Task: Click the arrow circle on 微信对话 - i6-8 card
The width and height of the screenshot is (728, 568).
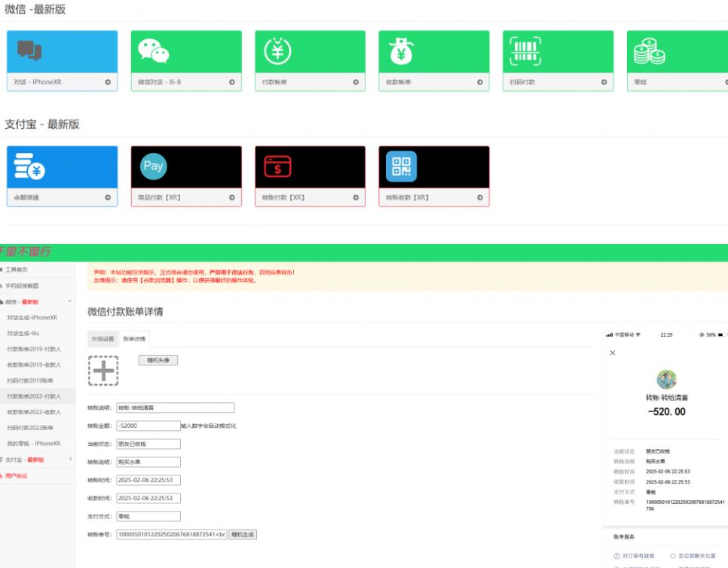Action: pos(231,82)
